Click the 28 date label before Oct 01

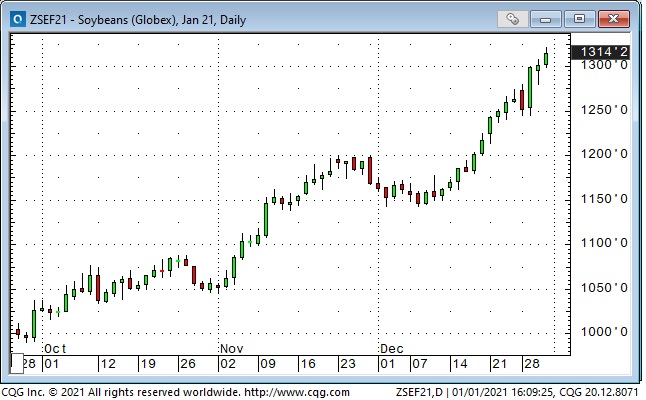(x=29, y=364)
